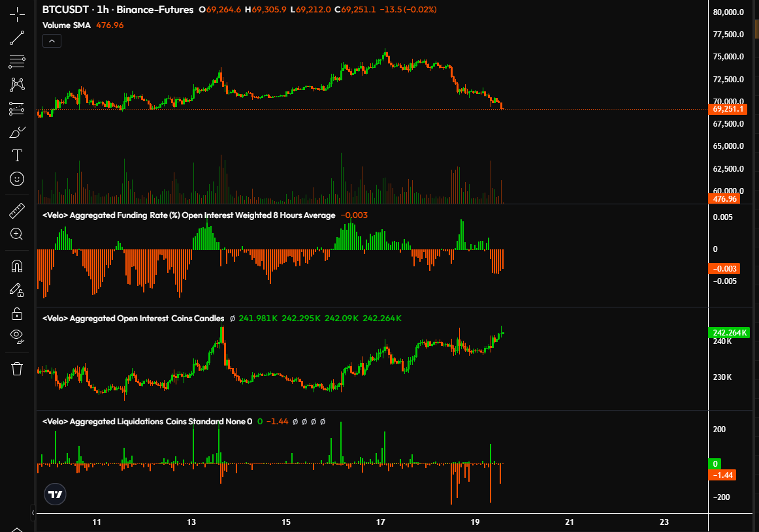Click the TradingView logo
The width and height of the screenshot is (759, 532).
55,494
